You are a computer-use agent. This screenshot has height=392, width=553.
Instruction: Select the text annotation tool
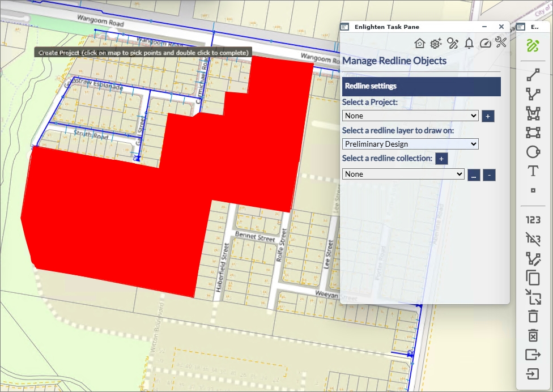(x=533, y=171)
